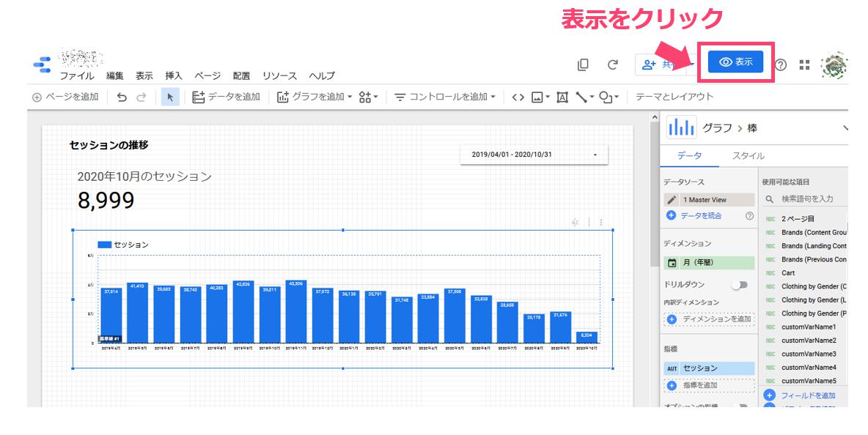868x435 pixels.
Task: Open the chart's three-dot more menu
Action: pyautogui.click(x=600, y=222)
